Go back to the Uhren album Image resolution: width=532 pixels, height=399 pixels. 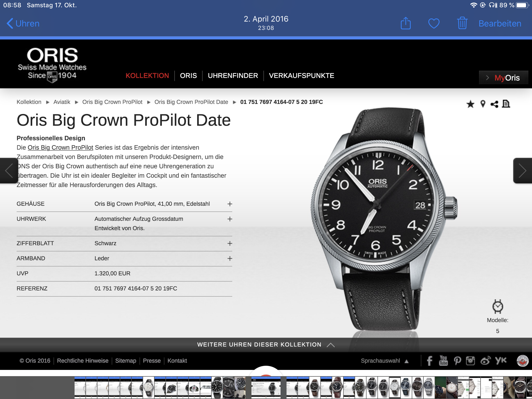click(x=23, y=24)
